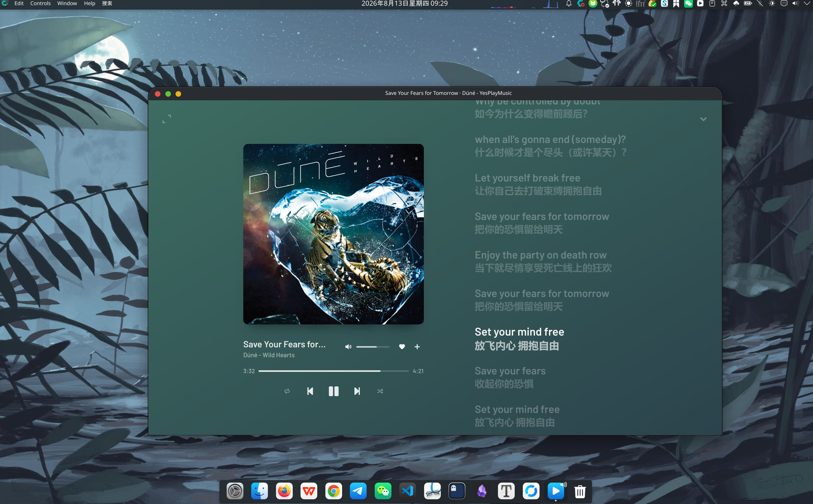Image resolution: width=813 pixels, height=504 pixels.
Task: Click the song title Save Your Fears for...
Action: point(284,344)
